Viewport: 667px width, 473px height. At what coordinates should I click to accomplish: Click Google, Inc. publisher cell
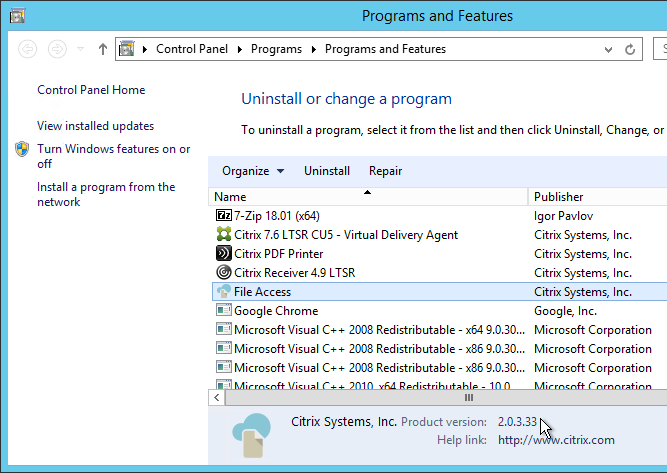pyautogui.click(x=565, y=311)
